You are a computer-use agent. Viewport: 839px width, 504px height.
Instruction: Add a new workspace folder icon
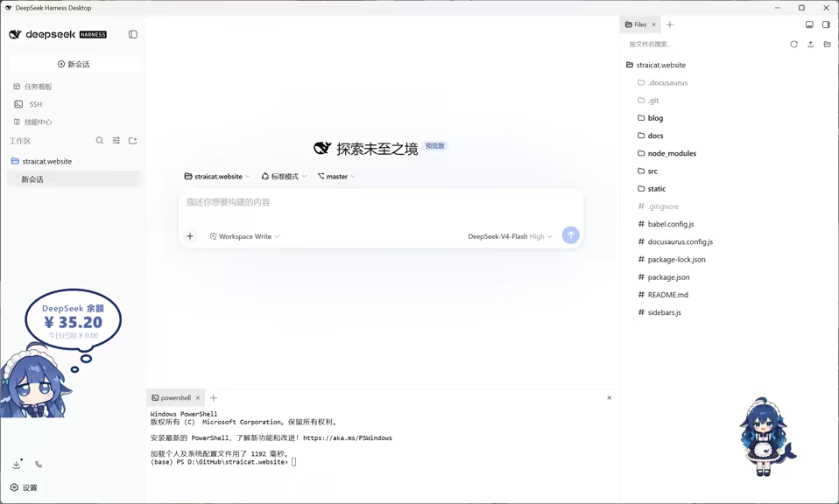tap(133, 141)
